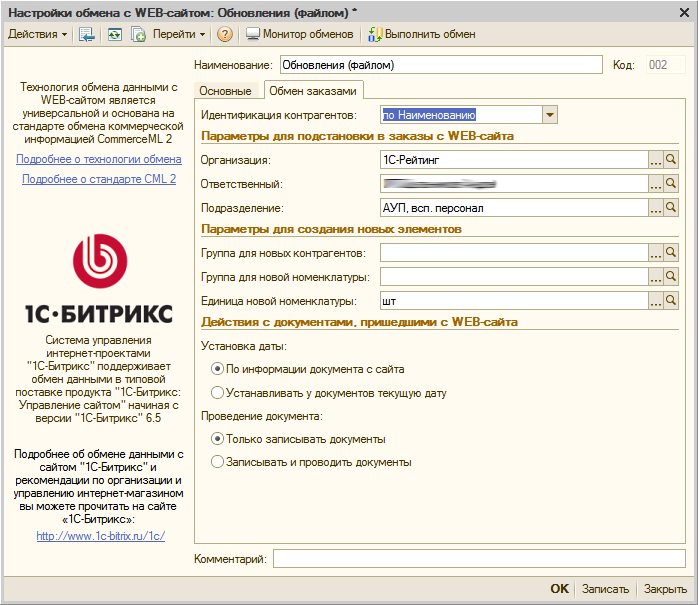Image resolution: width=698 pixels, height=605 pixels.
Task: Switch to the Основные tab
Action: 225,91
